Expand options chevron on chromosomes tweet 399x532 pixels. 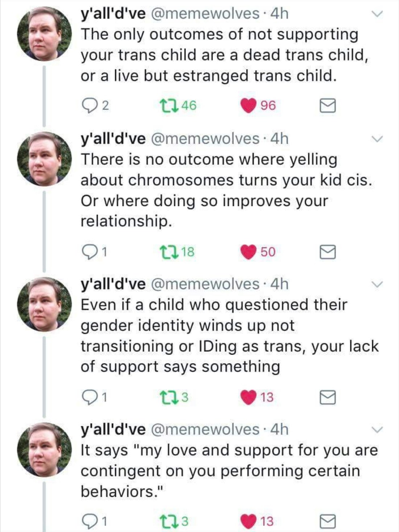pos(378,139)
